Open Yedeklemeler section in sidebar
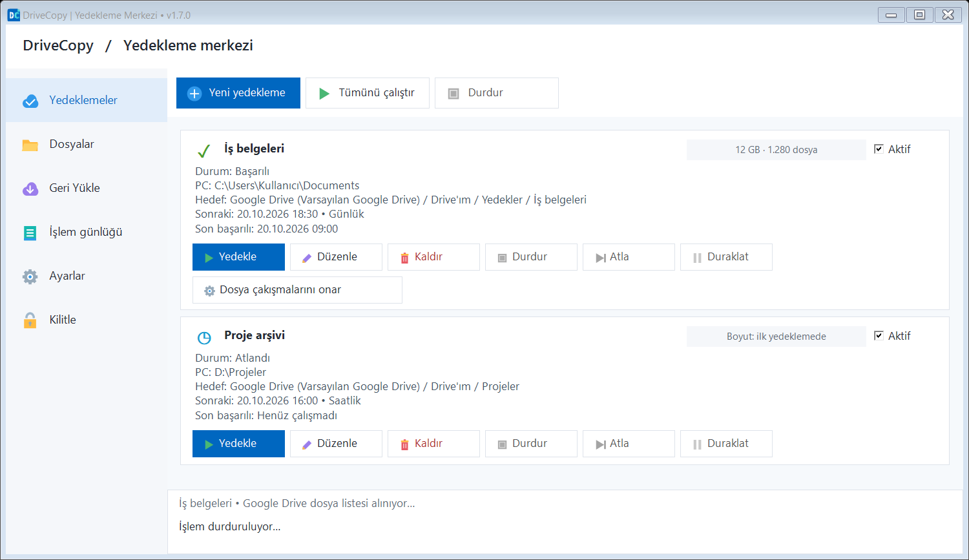 pyautogui.click(x=87, y=100)
